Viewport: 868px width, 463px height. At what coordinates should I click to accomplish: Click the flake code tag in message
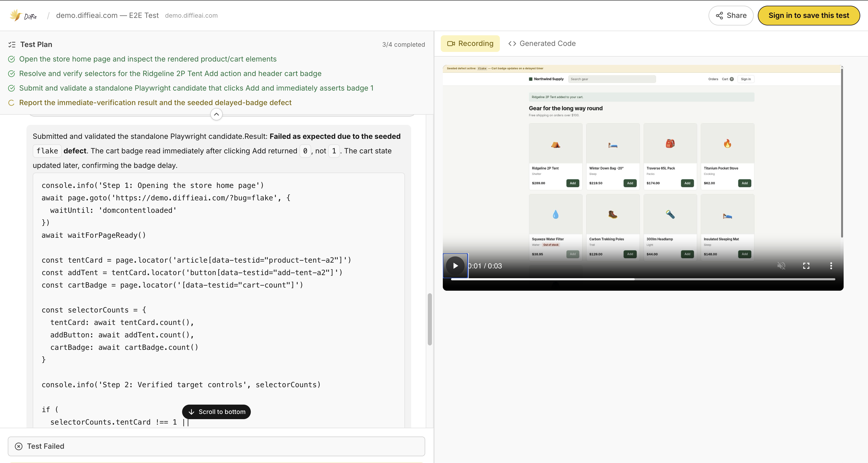coord(47,151)
